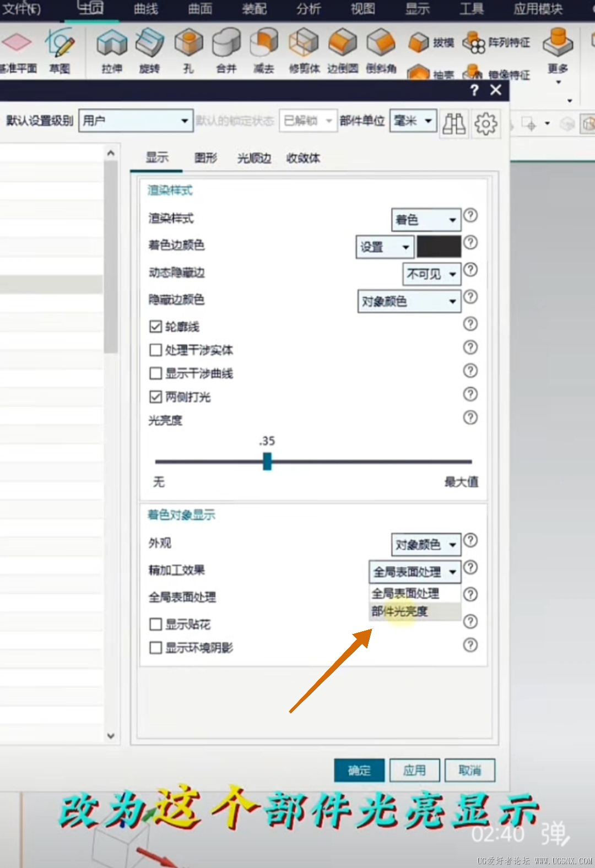The width and height of the screenshot is (595, 868).
Task: Toggle the 轮廓线 checkbox
Action: pyautogui.click(x=155, y=327)
